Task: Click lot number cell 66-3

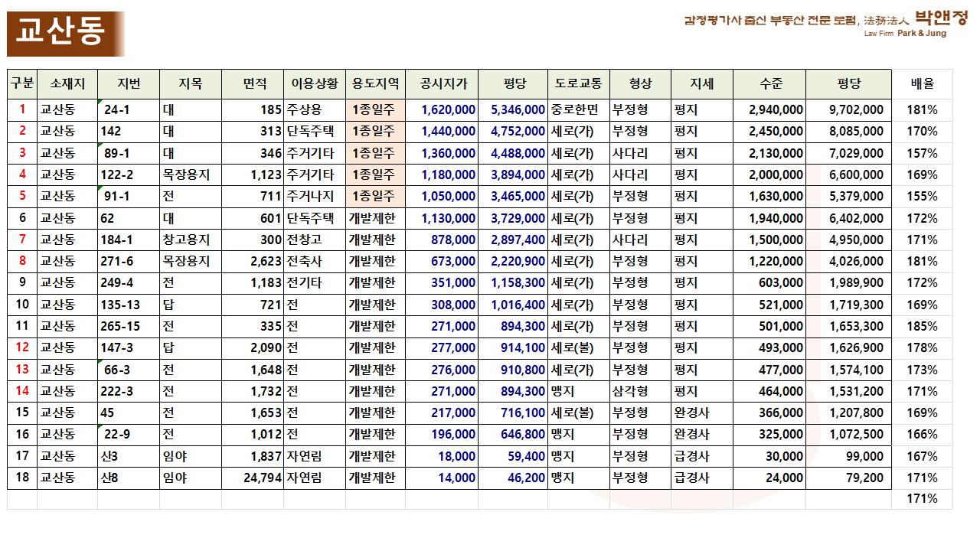Action: [x=129, y=370]
